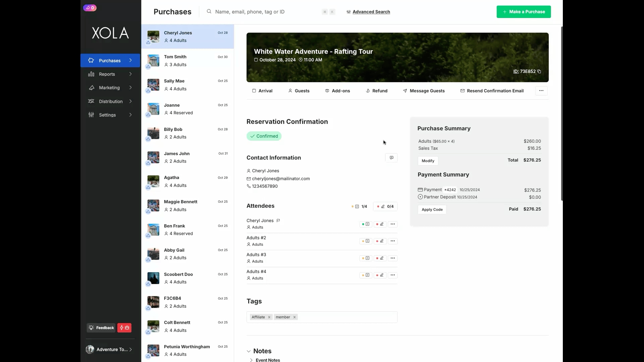Click the Modify button

coord(428,161)
